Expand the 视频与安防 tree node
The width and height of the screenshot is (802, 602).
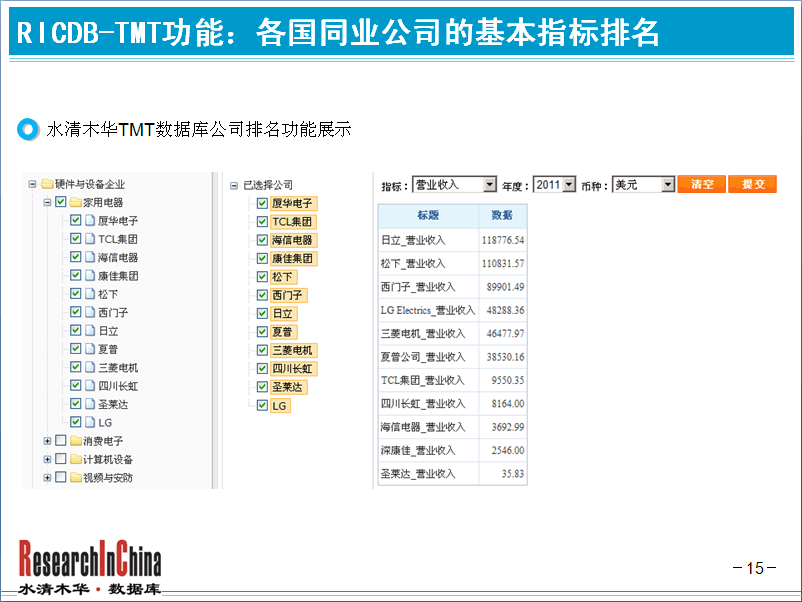47,478
